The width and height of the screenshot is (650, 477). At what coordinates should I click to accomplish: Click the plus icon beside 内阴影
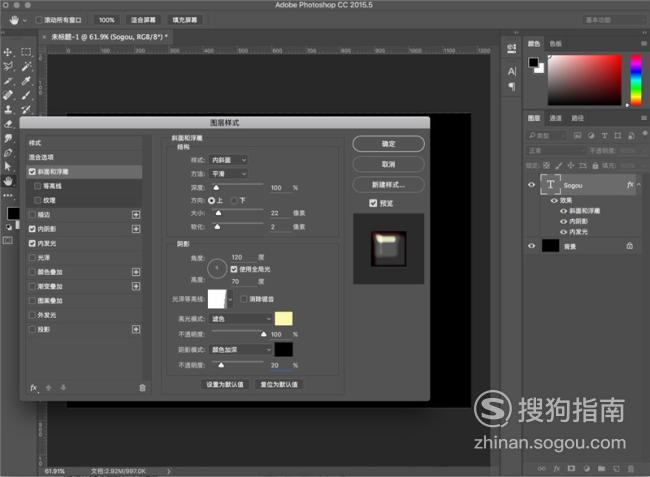136,229
